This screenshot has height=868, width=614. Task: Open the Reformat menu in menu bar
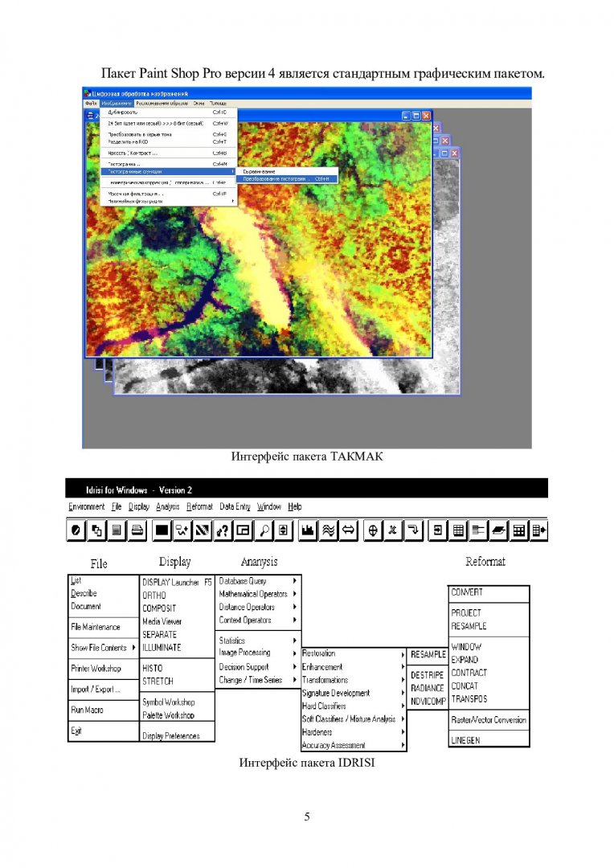pos(199,507)
